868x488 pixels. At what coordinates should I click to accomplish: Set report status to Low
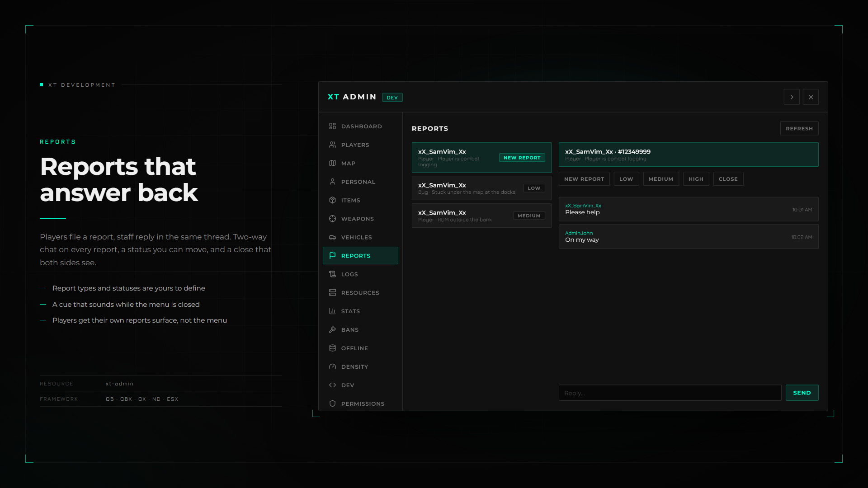coord(626,179)
